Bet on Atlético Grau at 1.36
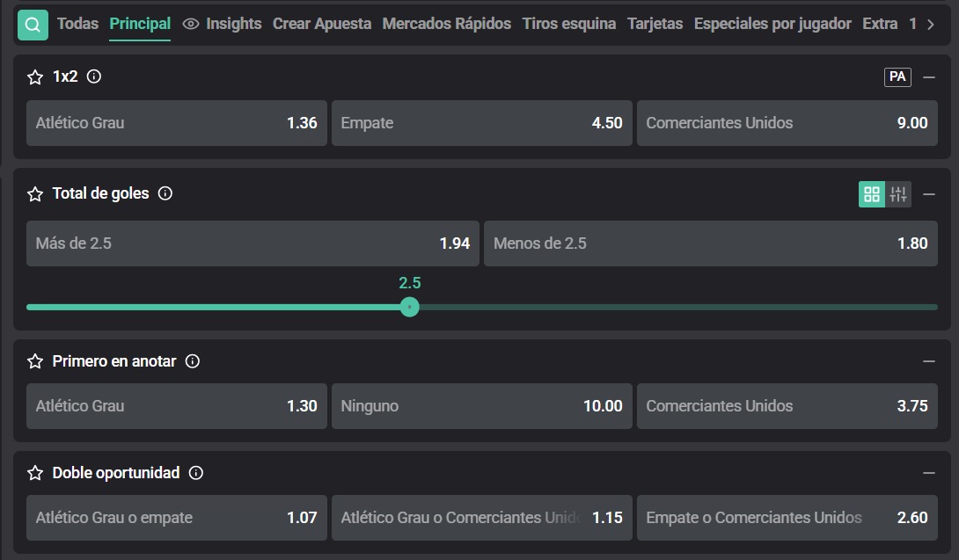The width and height of the screenshot is (959, 560). pos(177,123)
